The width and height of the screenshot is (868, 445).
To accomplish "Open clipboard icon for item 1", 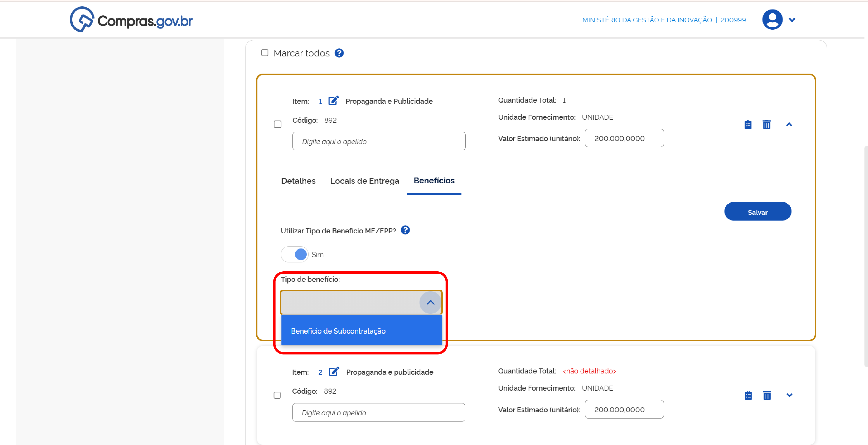I will point(748,124).
